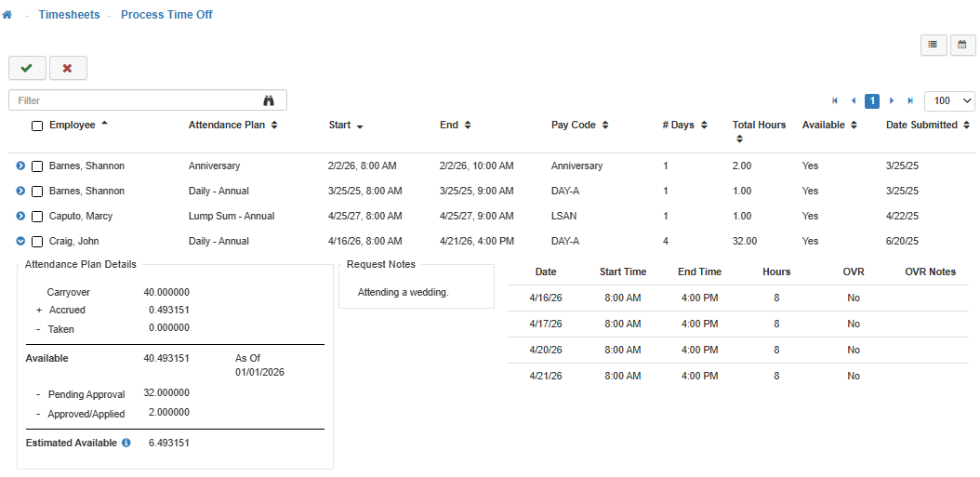This screenshot has width=980, height=477.
Task: Expand the Caputo, Marcy row details
Action: 20,217
